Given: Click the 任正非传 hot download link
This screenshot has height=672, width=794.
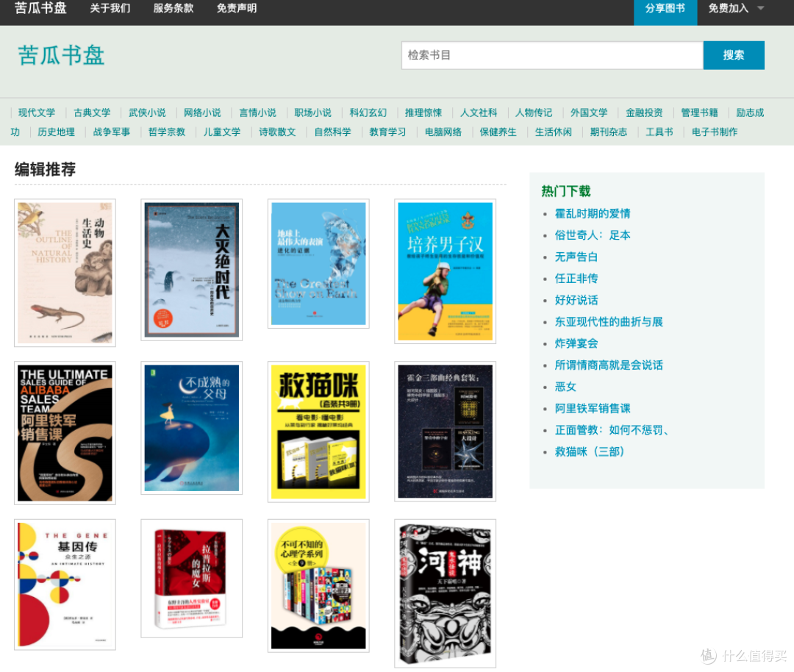Looking at the screenshot, I should coord(576,278).
